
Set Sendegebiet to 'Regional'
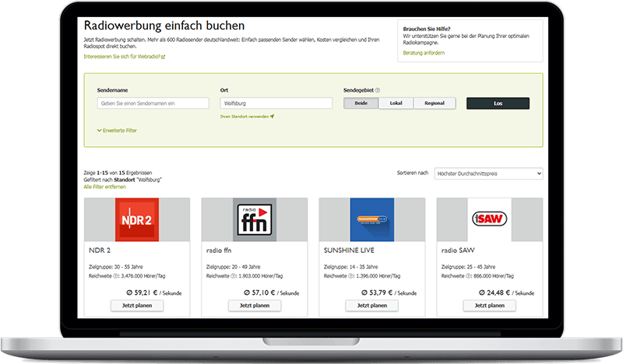click(x=434, y=103)
